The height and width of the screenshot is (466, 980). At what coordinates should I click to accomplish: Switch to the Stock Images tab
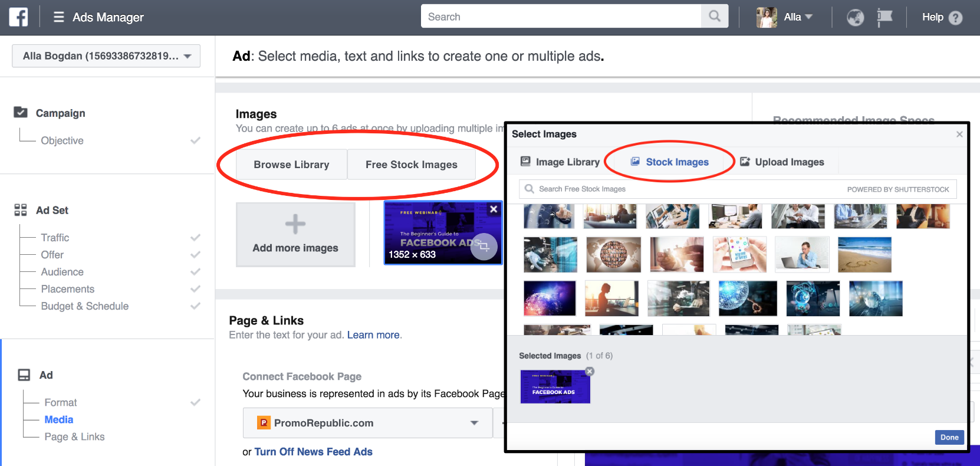[670, 162]
